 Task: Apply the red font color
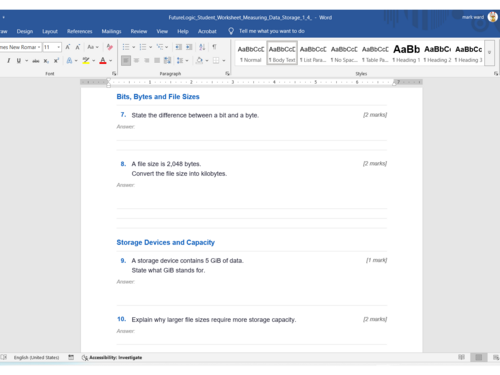(103, 60)
